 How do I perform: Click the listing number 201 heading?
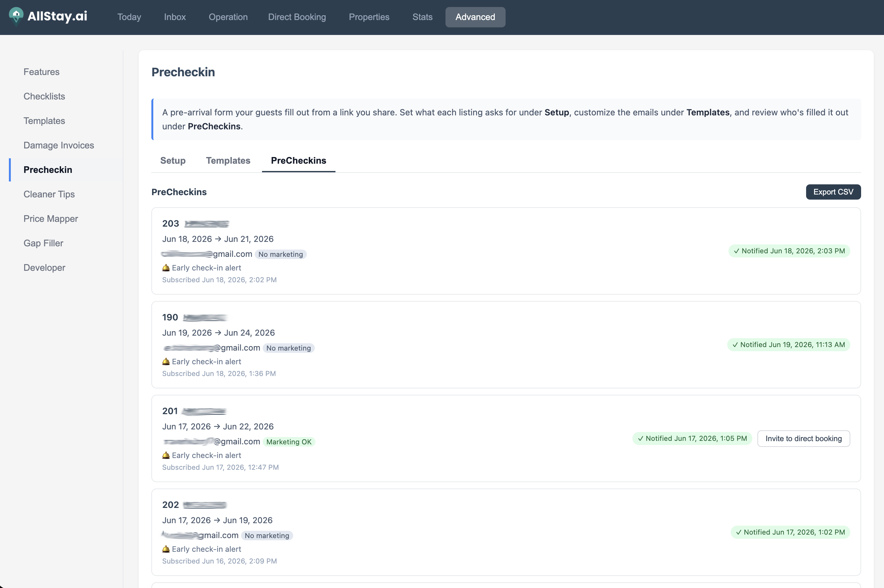click(169, 411)
